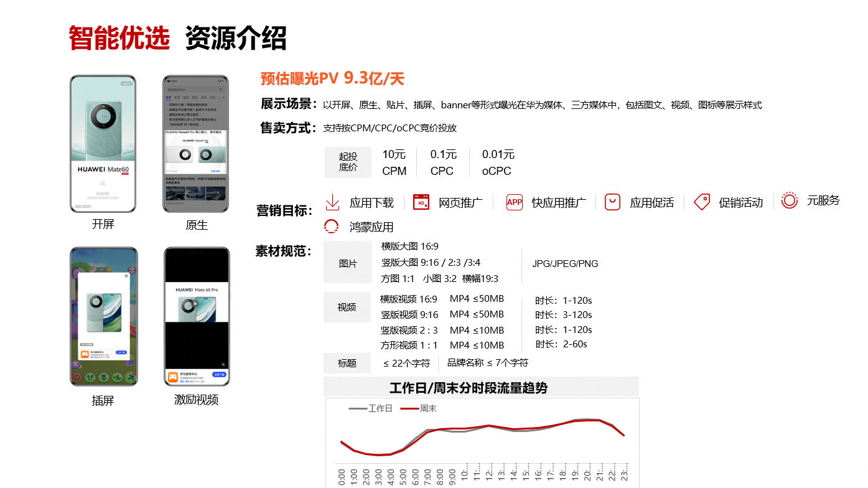The height and width of the screenshot is (488, 868).
Task: Click the 元服务 circular icon
Action: click(x=790, y=200)
